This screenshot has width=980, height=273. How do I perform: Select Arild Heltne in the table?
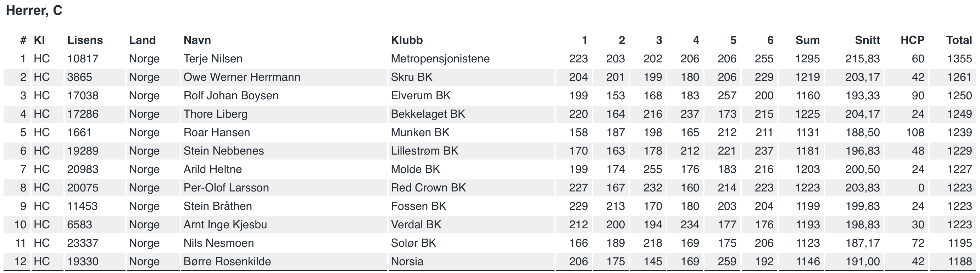click(x=213, y=169)
